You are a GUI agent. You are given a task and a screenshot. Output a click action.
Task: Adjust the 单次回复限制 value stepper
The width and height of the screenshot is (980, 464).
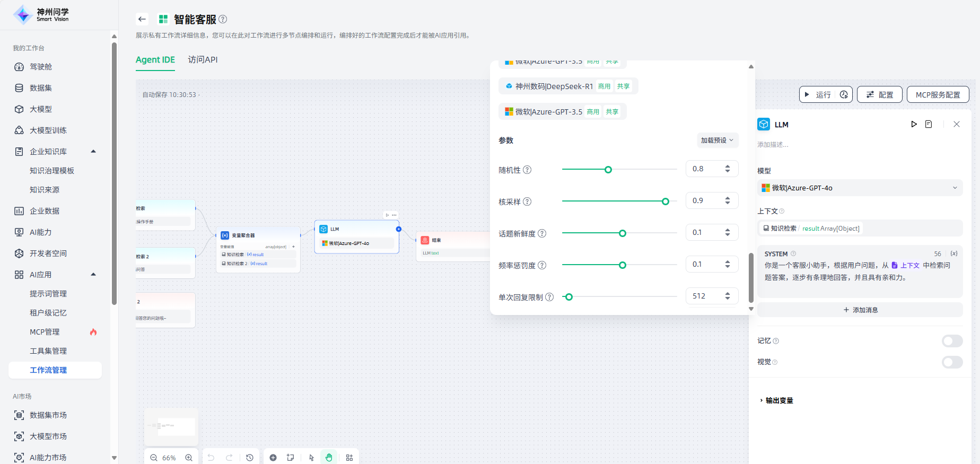coord(728,296)
